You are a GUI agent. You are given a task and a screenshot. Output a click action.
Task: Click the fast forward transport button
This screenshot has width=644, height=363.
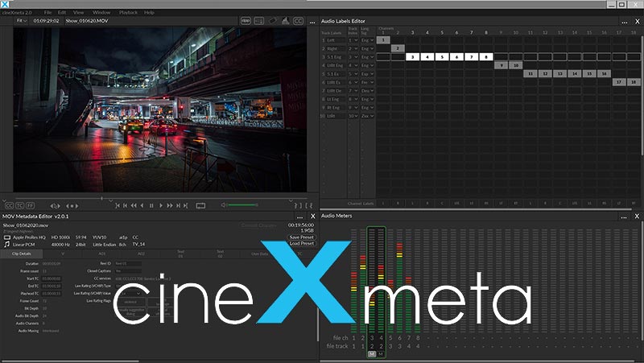[x=170, y=205]
